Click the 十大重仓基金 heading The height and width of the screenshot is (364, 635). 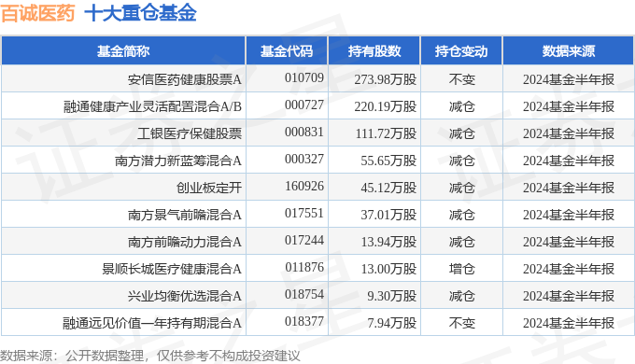click(x=140, y=13)
